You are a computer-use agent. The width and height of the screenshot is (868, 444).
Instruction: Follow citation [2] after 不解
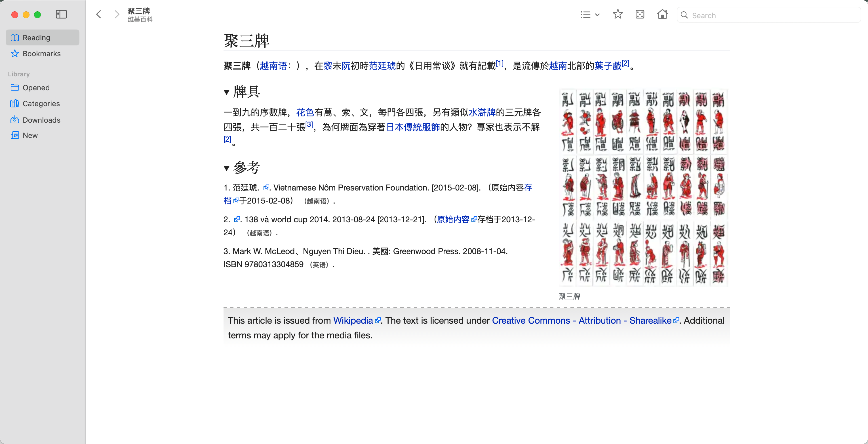[x=227, y=139]
